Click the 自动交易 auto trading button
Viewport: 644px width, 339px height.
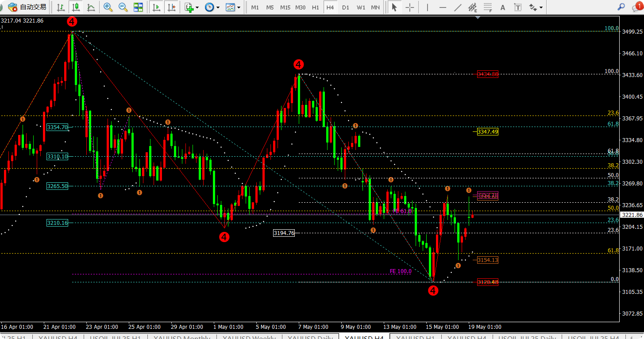27,7
